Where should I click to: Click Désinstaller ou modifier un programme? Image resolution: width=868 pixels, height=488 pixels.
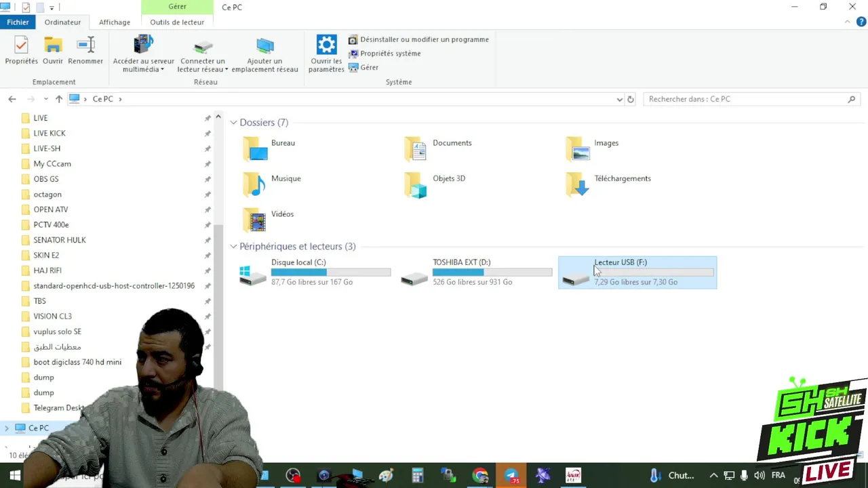418,39
